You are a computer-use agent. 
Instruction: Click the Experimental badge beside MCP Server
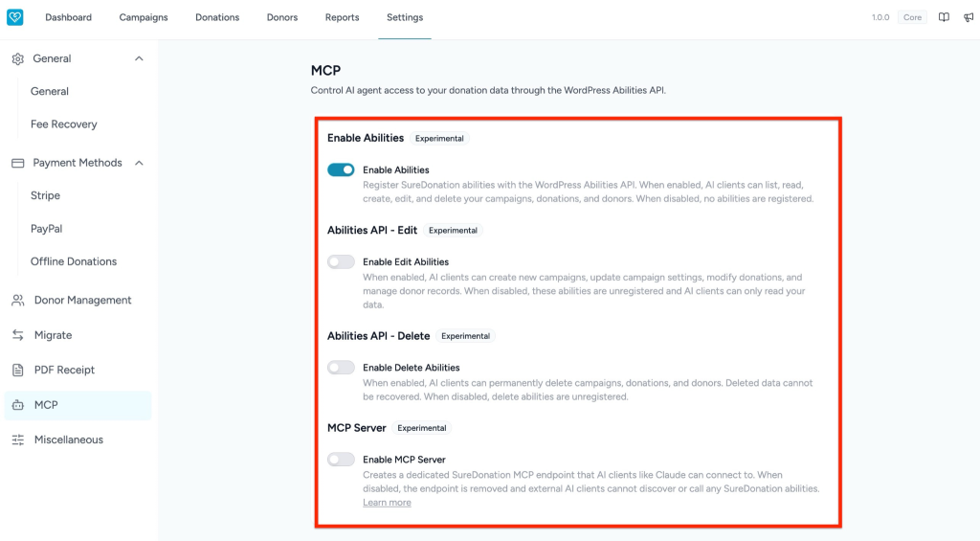(x=421, y=428)
